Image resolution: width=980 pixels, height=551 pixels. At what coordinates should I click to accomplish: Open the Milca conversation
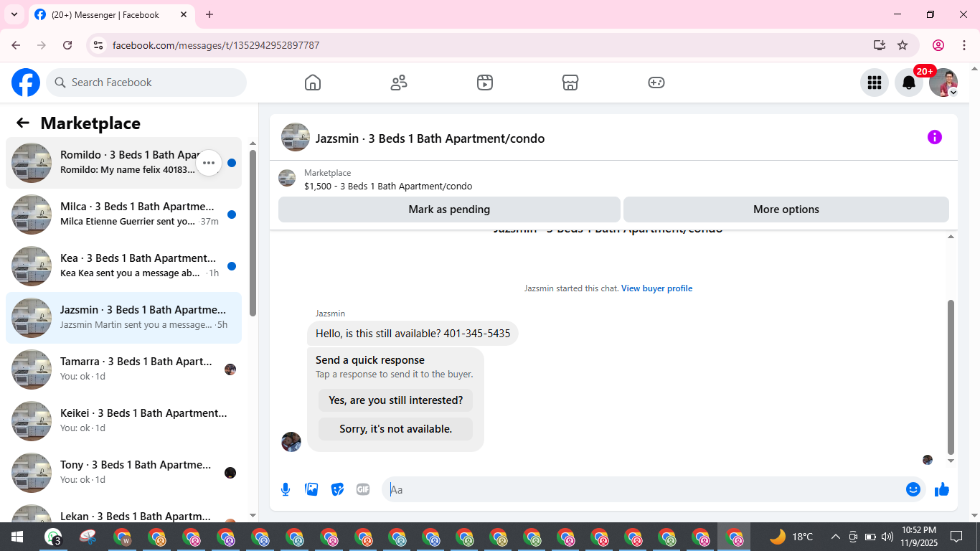(123, 215)
